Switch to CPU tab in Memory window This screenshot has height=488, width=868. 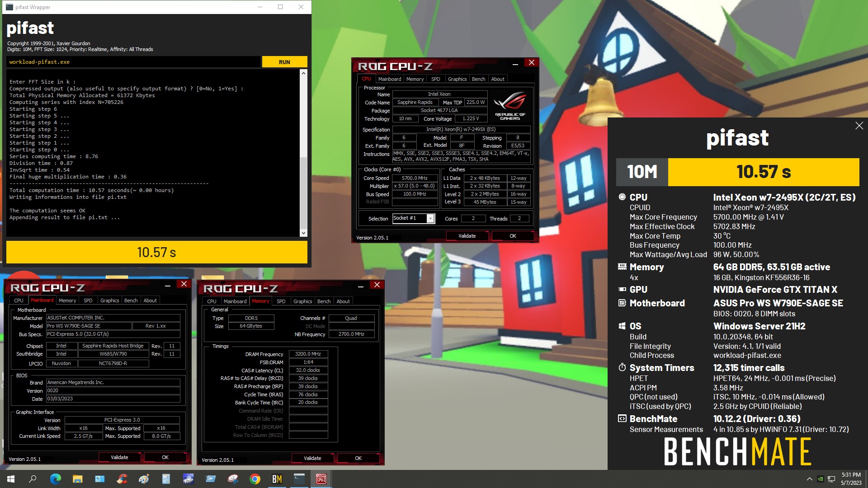(x=212, y=301)
